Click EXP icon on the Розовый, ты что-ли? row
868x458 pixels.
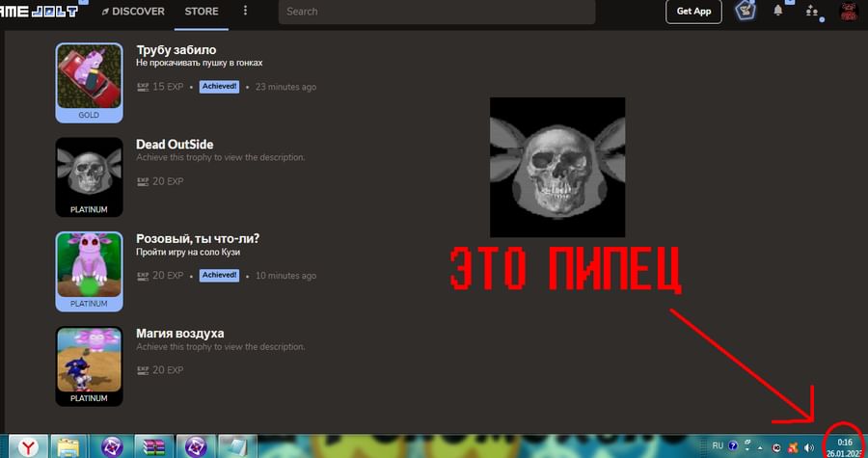[x=143, y=276]
